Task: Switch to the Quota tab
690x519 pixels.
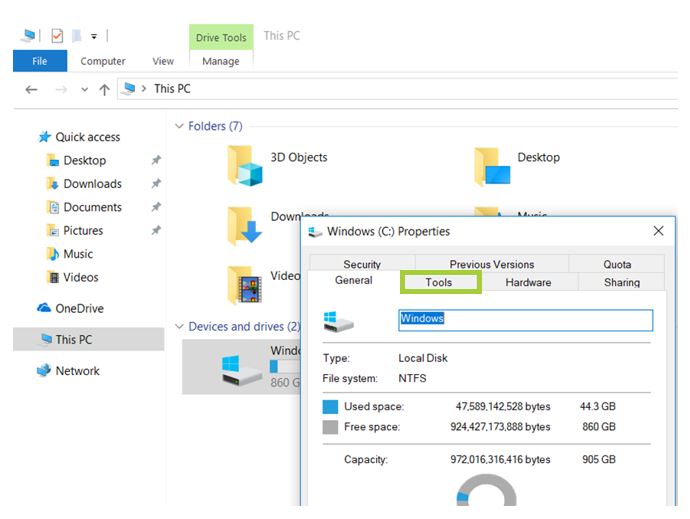Action: pyautogui.click(x=617, y=264)
